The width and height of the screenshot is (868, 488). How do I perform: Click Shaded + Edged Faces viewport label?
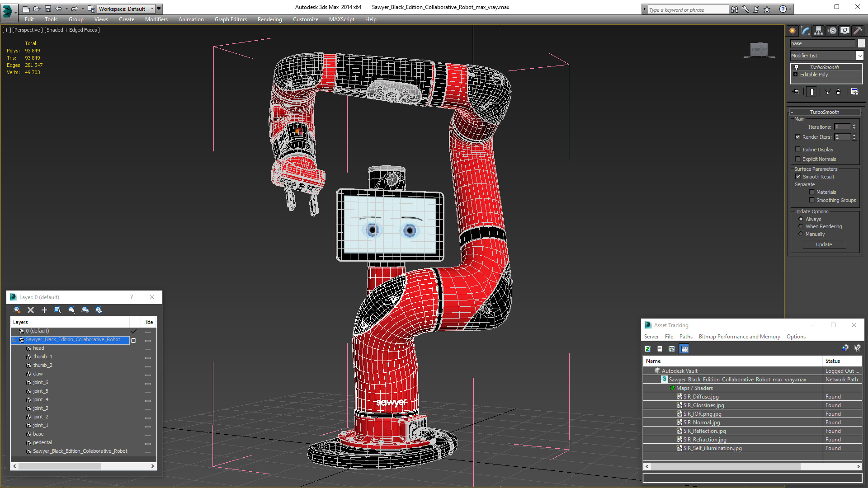coord(72,30)
